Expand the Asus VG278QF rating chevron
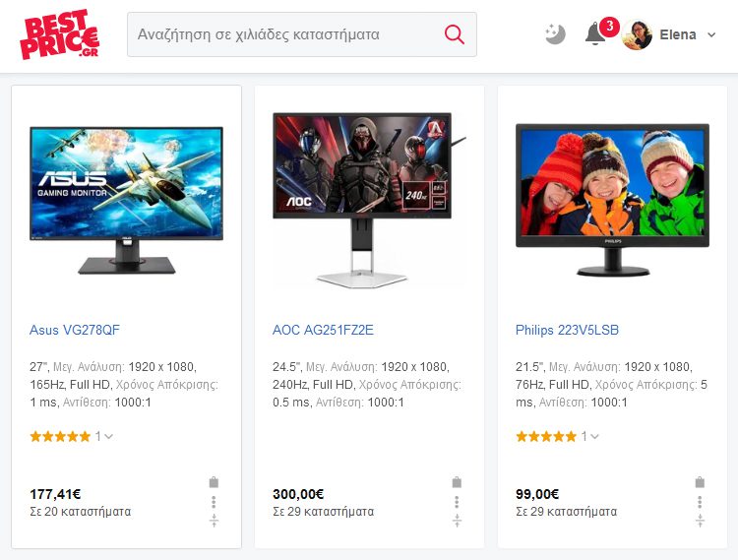The image size is (738, 560). pyautogui.click(x=108, y=437)
